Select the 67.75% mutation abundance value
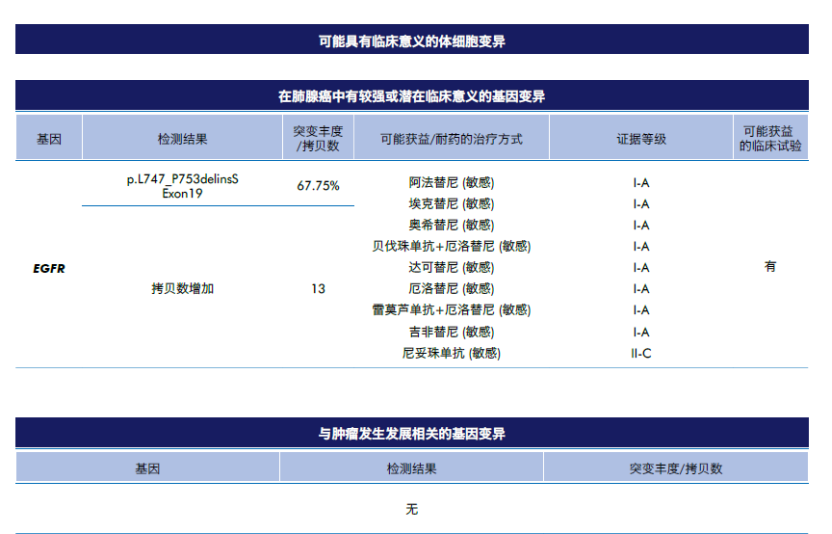The width and height of the screenshot is (832, 534). [318, 186]
